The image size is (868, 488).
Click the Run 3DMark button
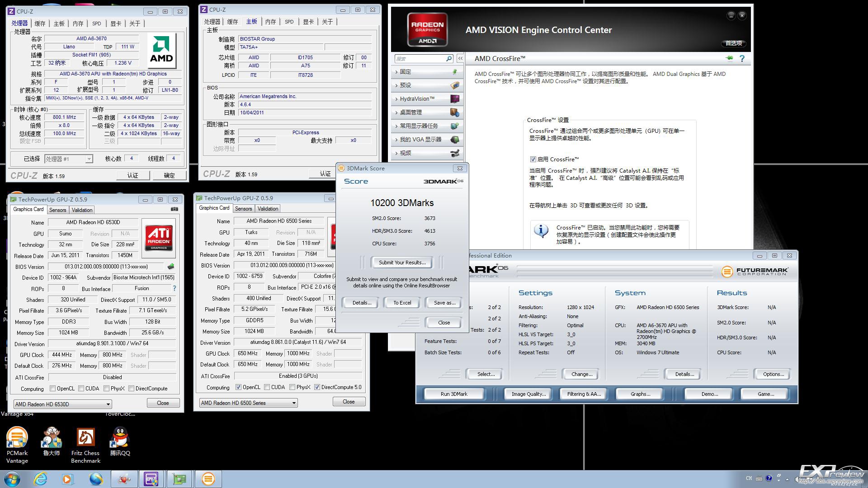[454, 394]
